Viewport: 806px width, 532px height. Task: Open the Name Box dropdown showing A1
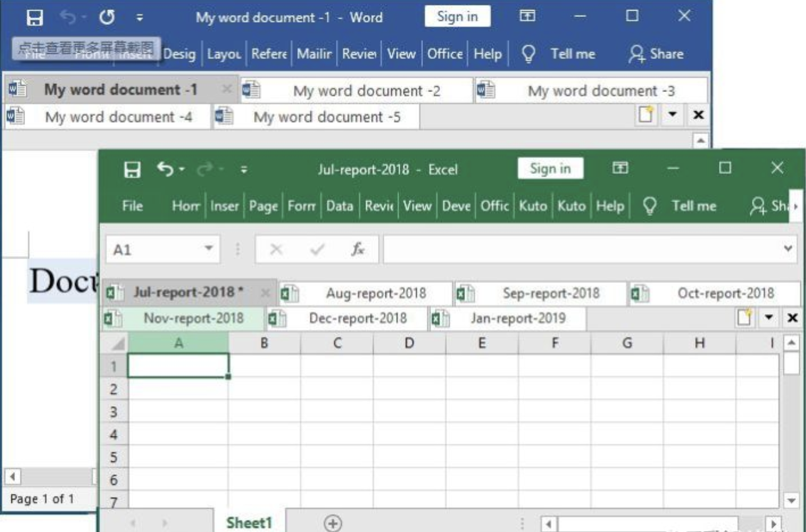pos(209,250)
